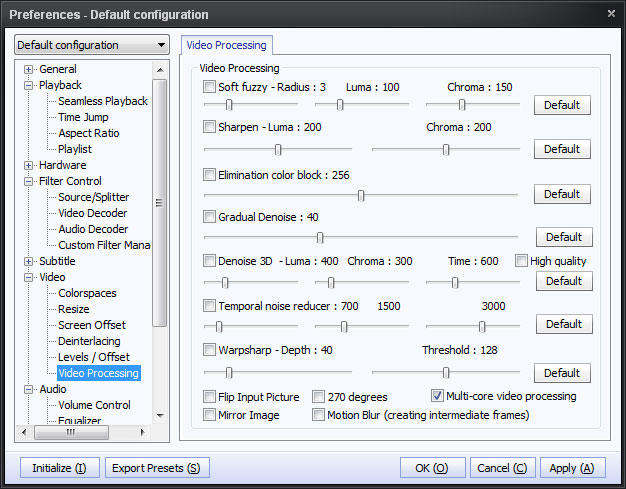Open Volume Control settings
This screenshot has width=626, height=489.
(94, 405)
